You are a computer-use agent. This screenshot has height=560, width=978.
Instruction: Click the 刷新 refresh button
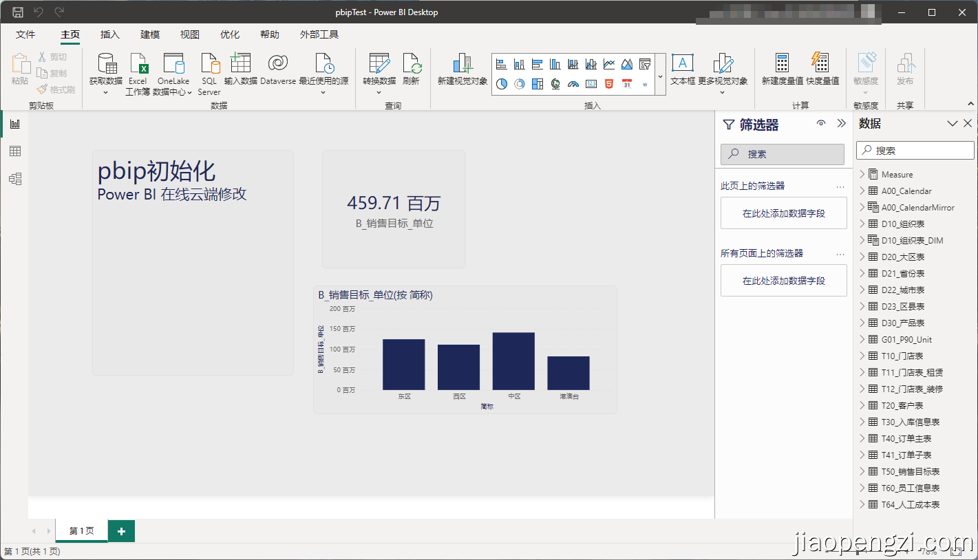tap(411, 69)
